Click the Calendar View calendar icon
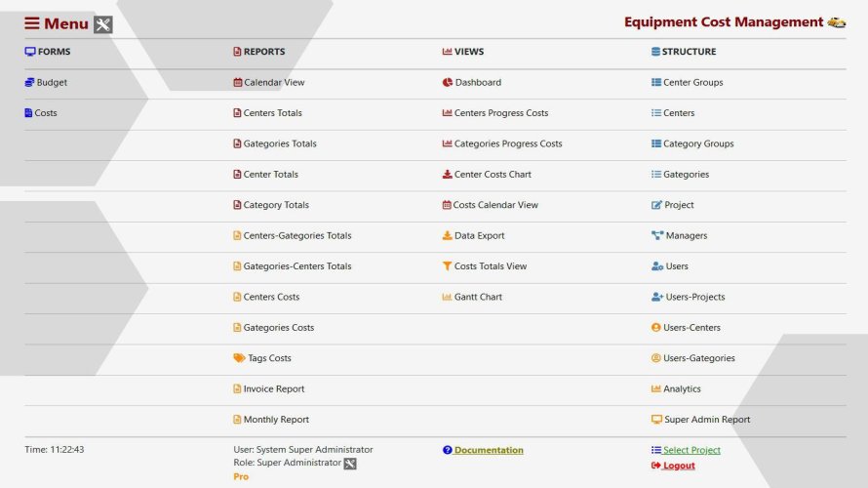The image size is (868, 488). pos(238,83)
